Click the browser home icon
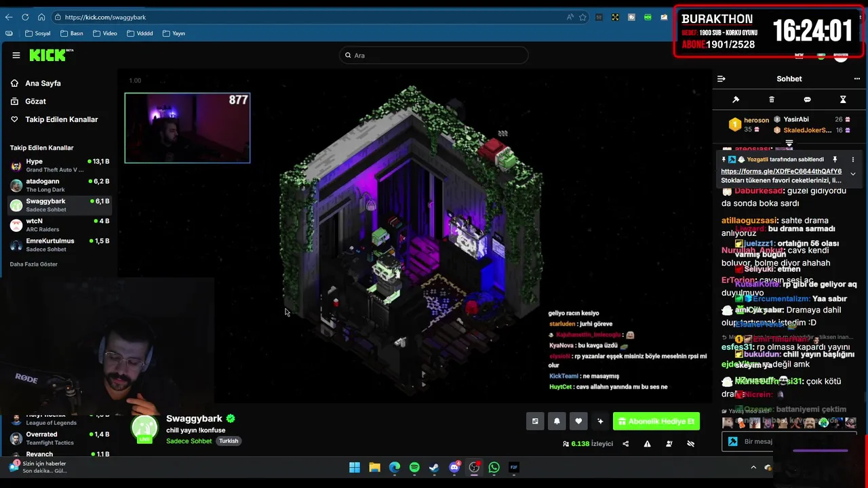The height and width of the screenshot is (488, 868). (x=41, y=17)
